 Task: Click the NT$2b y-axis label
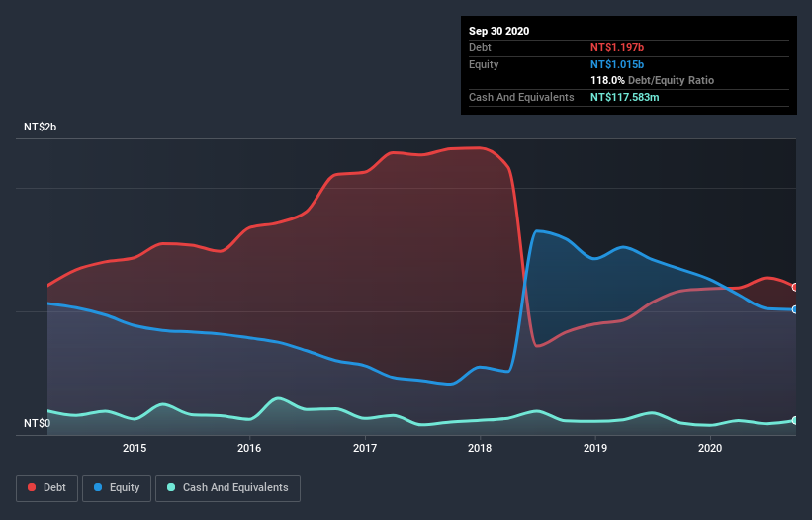(x=40, y=128)
